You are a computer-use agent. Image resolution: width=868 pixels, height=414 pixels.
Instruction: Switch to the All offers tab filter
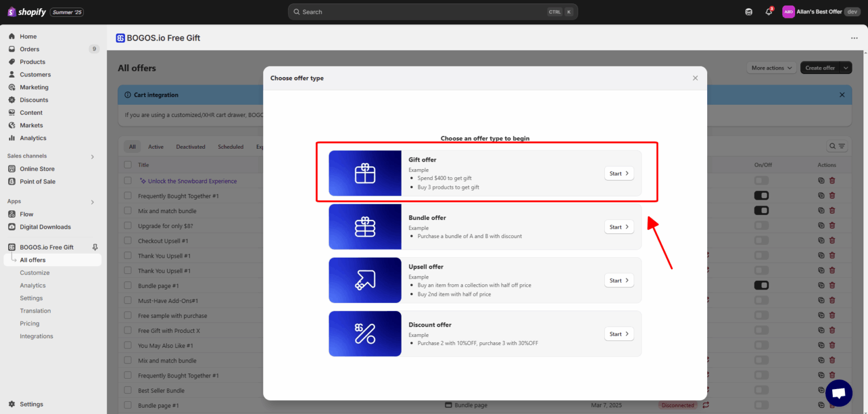pos(132,147)
